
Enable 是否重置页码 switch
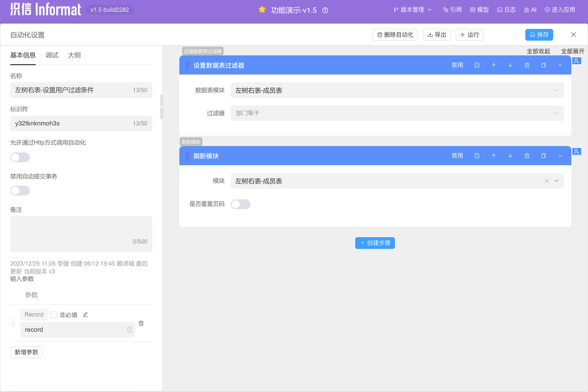(x=241, y=204)
